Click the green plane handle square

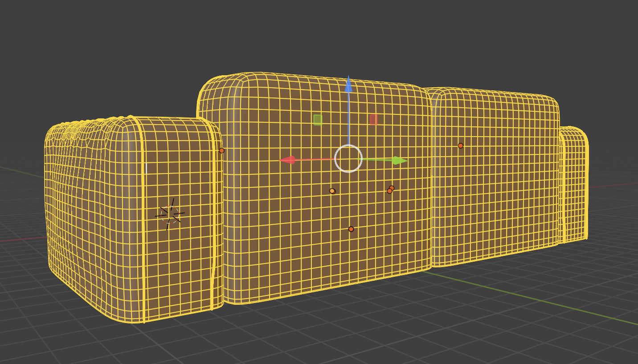coord(318,120)
